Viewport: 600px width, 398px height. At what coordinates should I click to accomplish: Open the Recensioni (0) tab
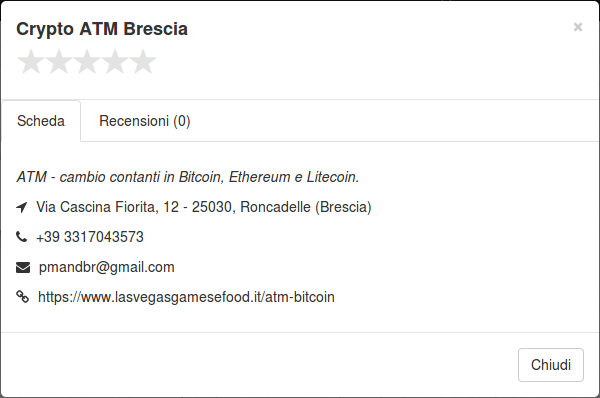145,121
